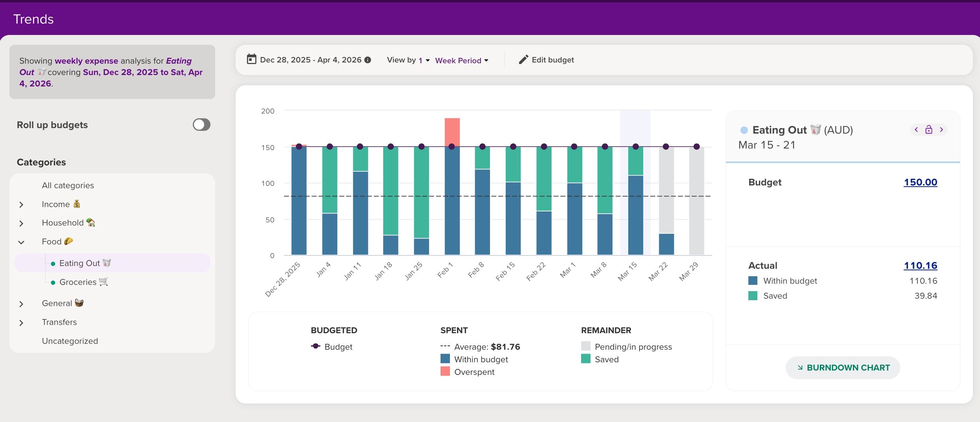Click the Budget legend marker under BUDGETED
The width and height of the screenshot is (980, 422).
316,346
